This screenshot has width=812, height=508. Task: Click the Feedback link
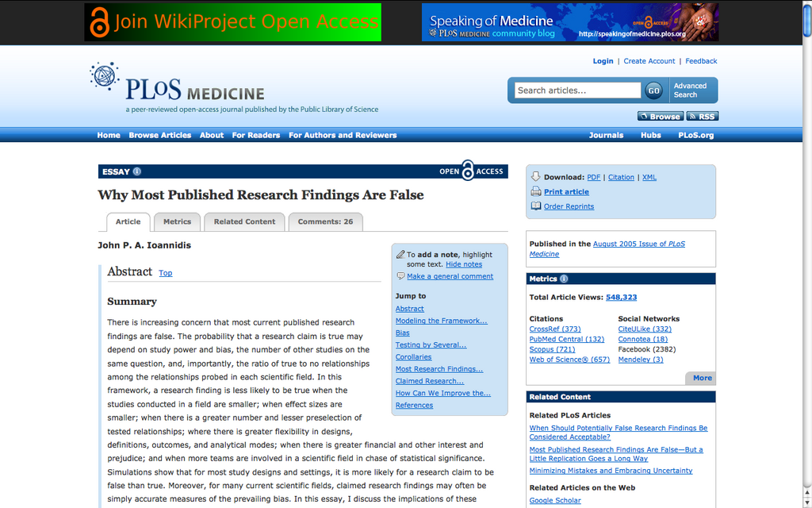701,61
